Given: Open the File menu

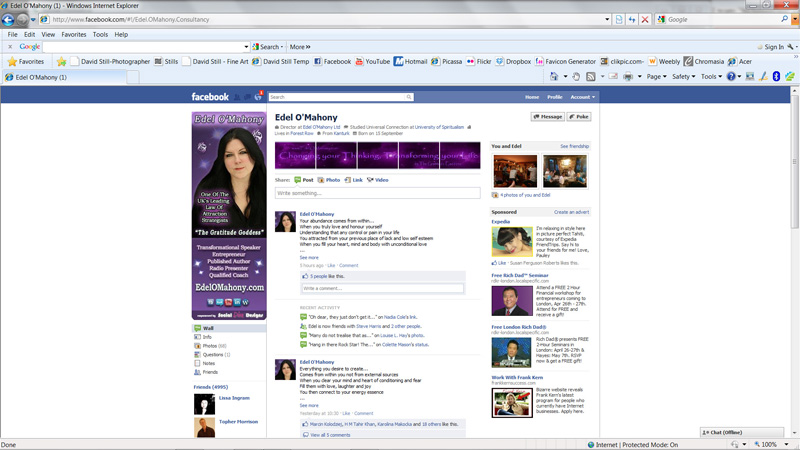Looking at the screenshot, I should tap(13, 35).
